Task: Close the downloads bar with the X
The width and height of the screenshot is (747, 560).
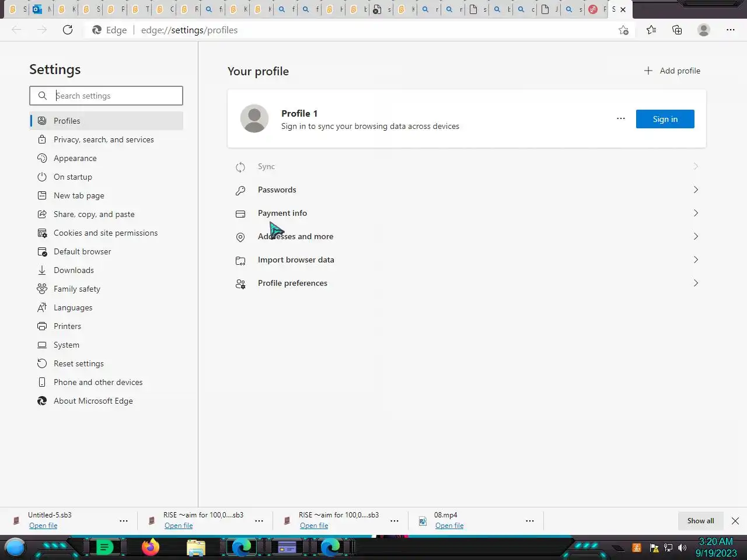Action: coord(735,521)
